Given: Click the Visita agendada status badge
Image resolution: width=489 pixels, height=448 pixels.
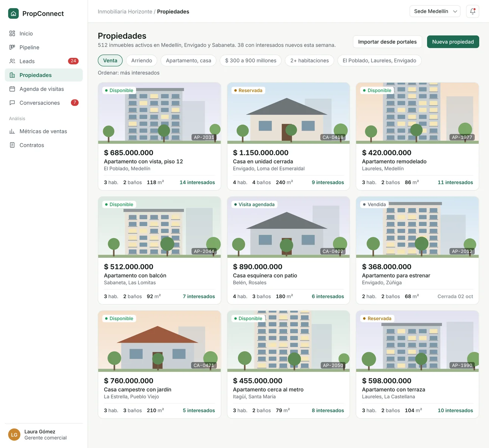Looking at the screenshot, I should (254, 204).
